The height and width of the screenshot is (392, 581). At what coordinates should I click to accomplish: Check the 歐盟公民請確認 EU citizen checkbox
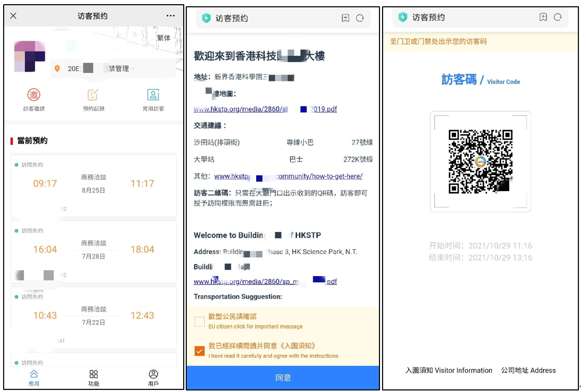pyautogui.click(x=199, y=321)
